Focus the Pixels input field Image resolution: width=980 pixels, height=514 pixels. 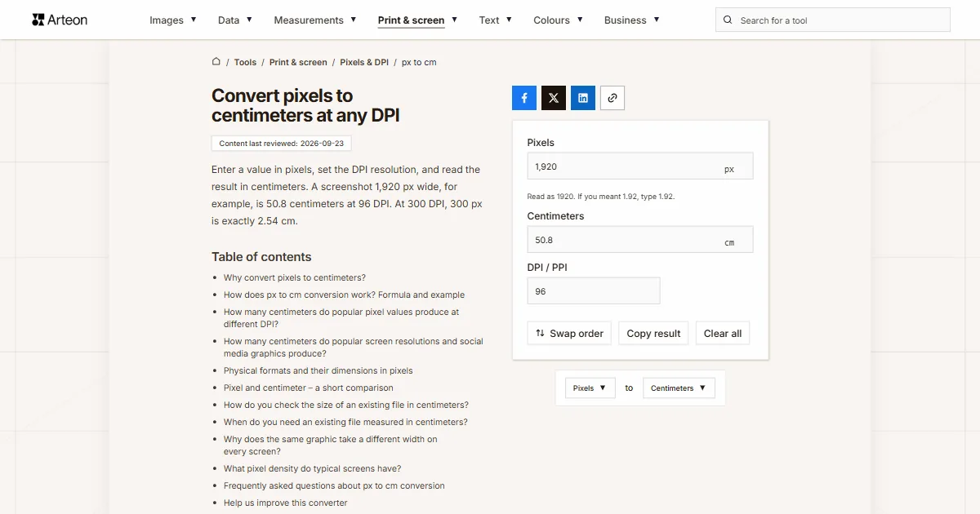640,166
